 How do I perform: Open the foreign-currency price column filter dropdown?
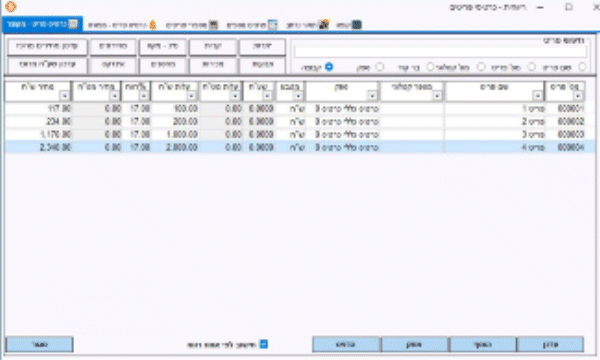tap(114, 96)
